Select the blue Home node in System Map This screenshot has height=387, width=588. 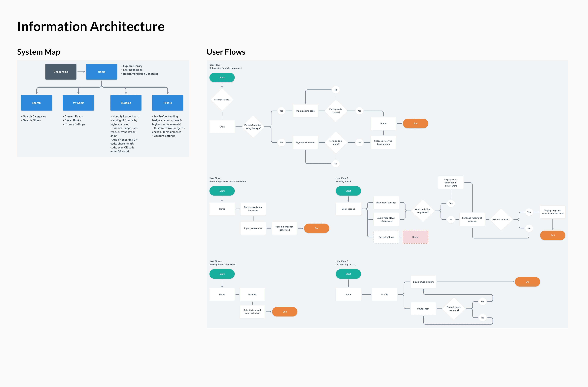[102, 72]
